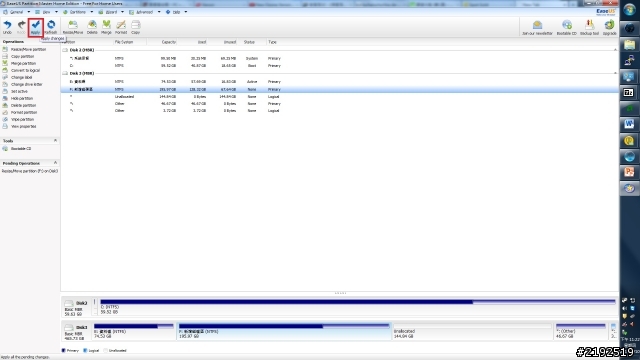
Task: Collapse the Tools panel
Action: tap(56, 140)
